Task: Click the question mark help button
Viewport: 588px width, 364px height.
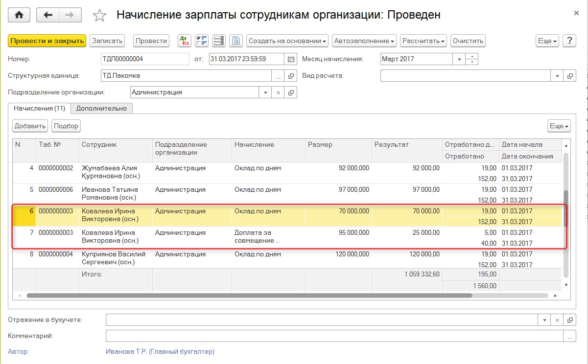Action: click(569, 41)
